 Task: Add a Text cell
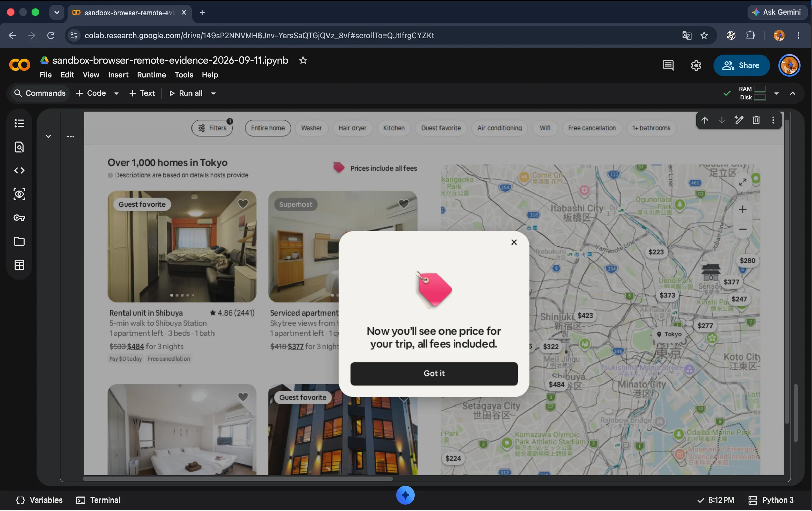click(142, 93)
